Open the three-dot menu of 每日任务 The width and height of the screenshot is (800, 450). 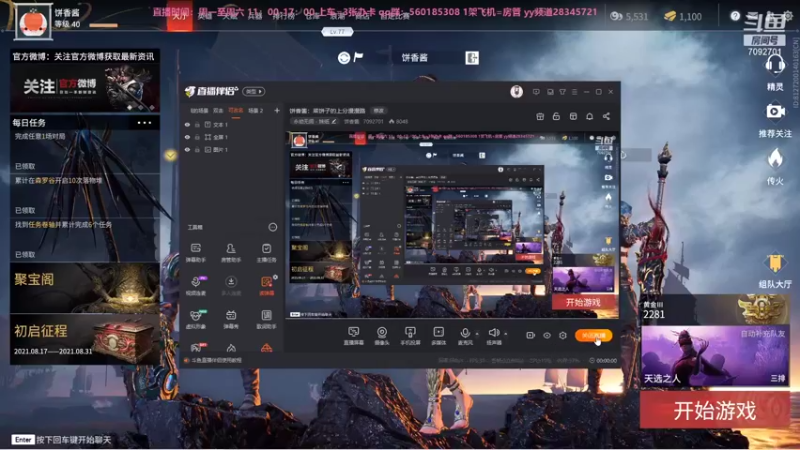tap(144, 122)
